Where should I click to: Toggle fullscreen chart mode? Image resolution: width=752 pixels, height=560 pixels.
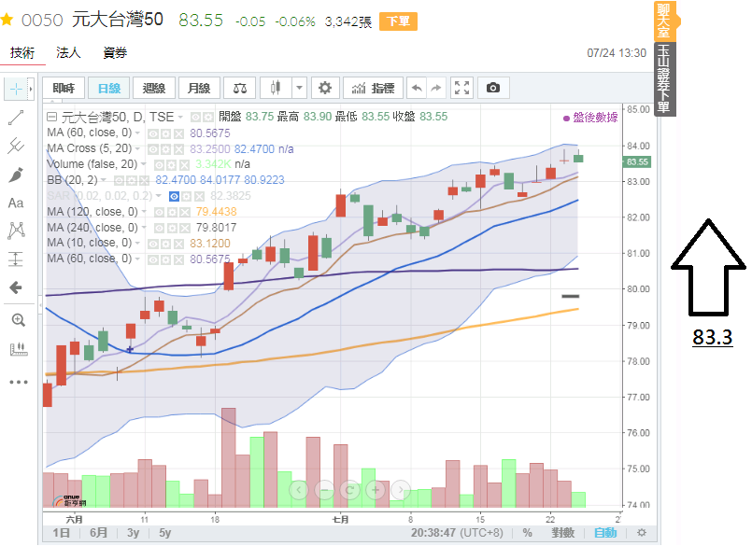(x=461, y=88)
